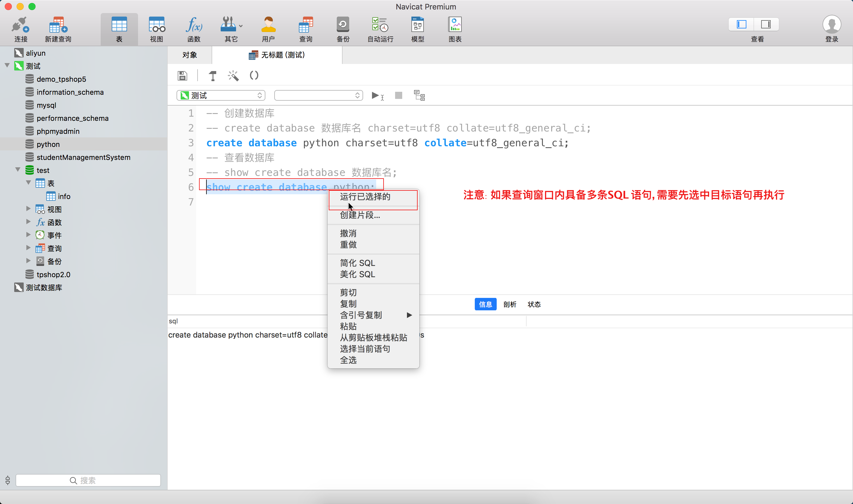853x504 pixels.
Task: Click the run query play button
Action: 375,95
